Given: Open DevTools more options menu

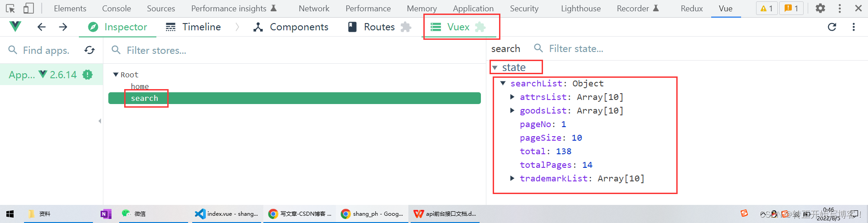Looking at the screenshot, I should [839, 8].
